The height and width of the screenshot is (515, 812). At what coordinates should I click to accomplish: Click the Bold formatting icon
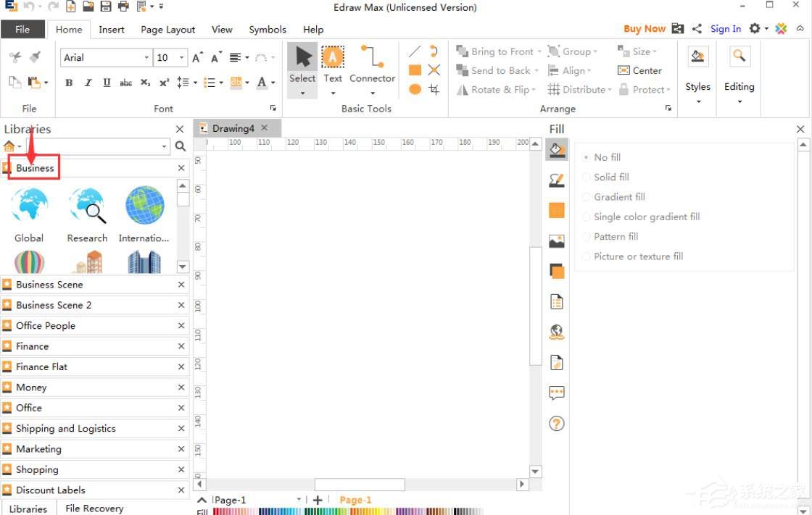click(69, 83)
